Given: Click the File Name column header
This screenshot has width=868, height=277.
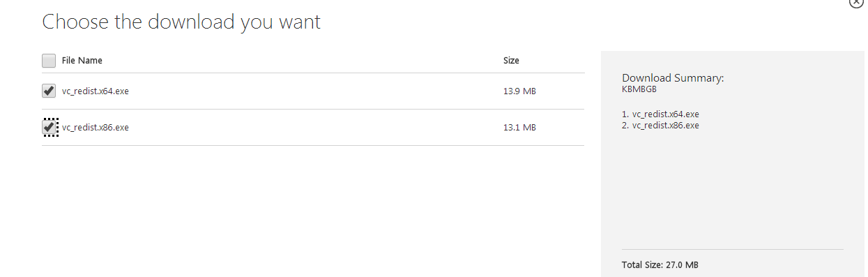Looking at the screenshot, I should pos(82,61).
